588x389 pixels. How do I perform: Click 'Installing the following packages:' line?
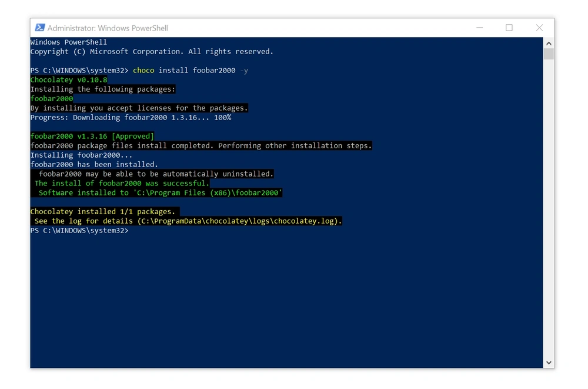pos(103,89)
